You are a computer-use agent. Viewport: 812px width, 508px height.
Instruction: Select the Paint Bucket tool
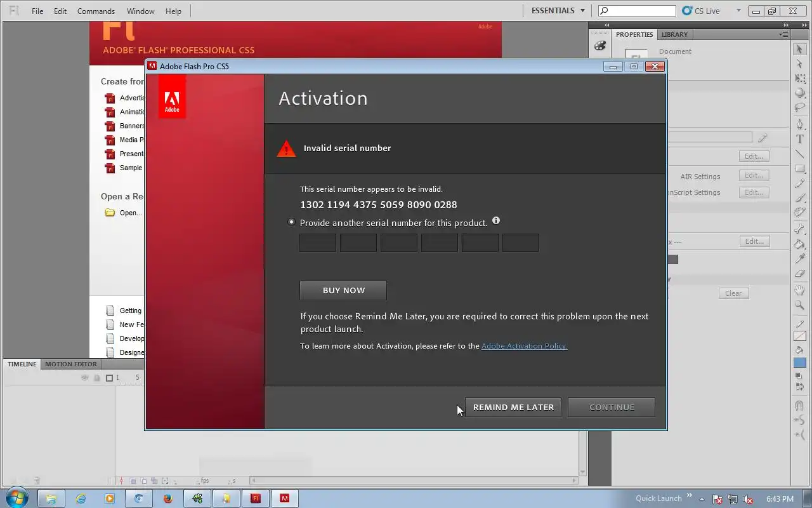pyautogui.click(x=799, y=244)
